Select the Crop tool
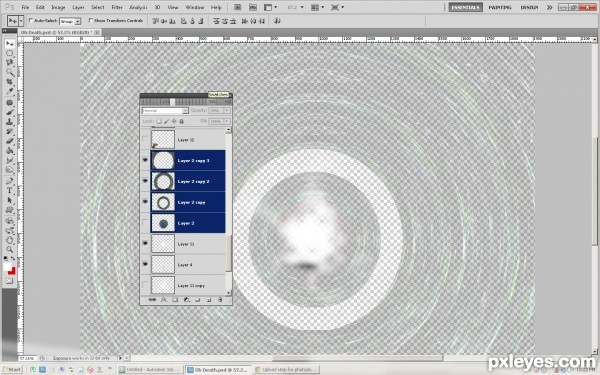This screenshot has width=600, height=375. click(10, 82)
